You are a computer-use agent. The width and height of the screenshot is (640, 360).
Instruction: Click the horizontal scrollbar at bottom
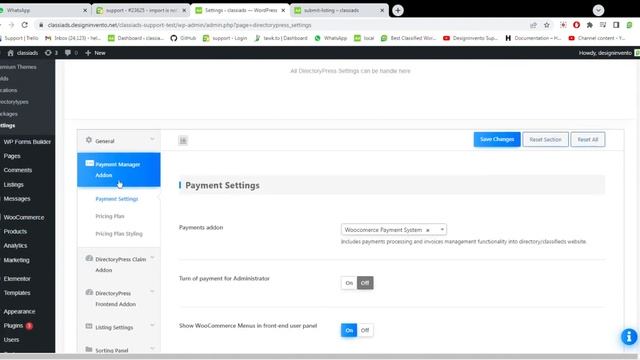pyautogui.click(x=320, y=356)
